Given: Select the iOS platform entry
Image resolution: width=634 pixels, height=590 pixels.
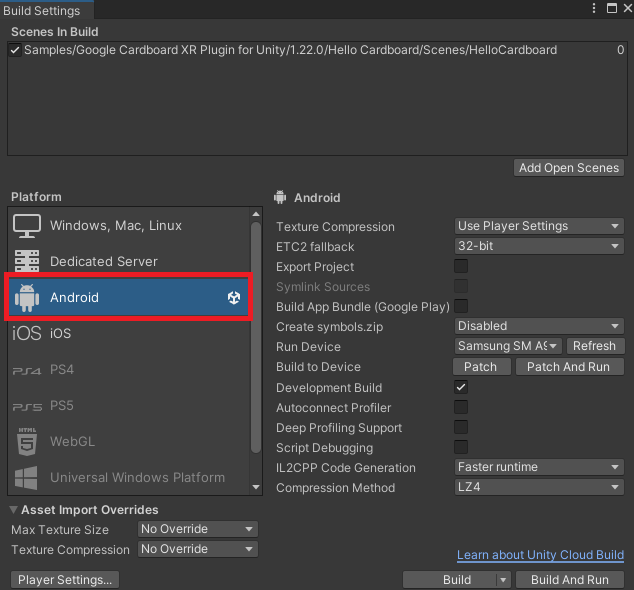Looking at the screenshot, I should [x=129, y=333].
